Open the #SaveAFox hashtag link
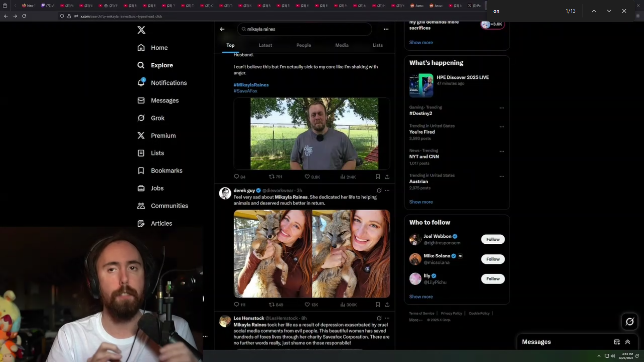The width and height of the screenshot is (644, 362). pyautogui.click(x=246, y=91)
